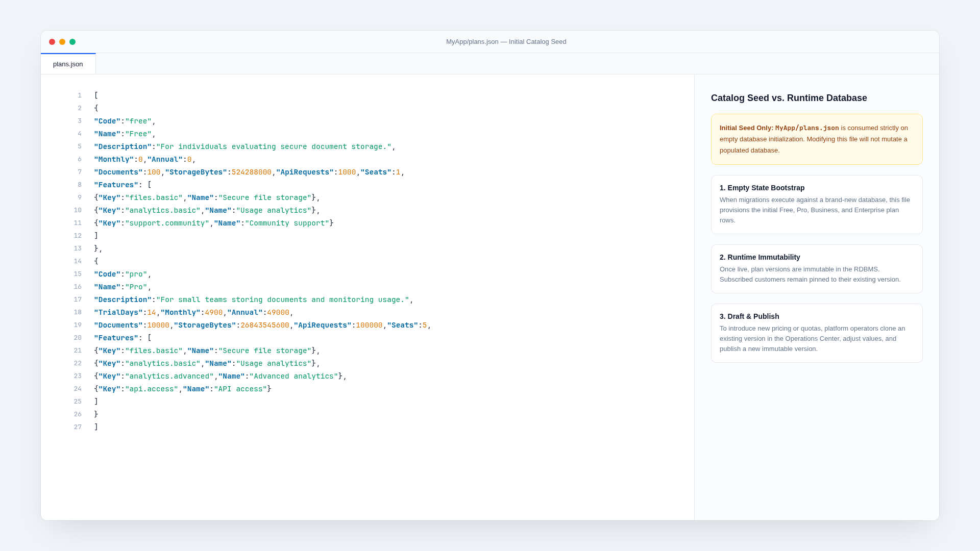Click the "Code":"pro" line
Screen dimensions: 980x551
tap(122, 274)
